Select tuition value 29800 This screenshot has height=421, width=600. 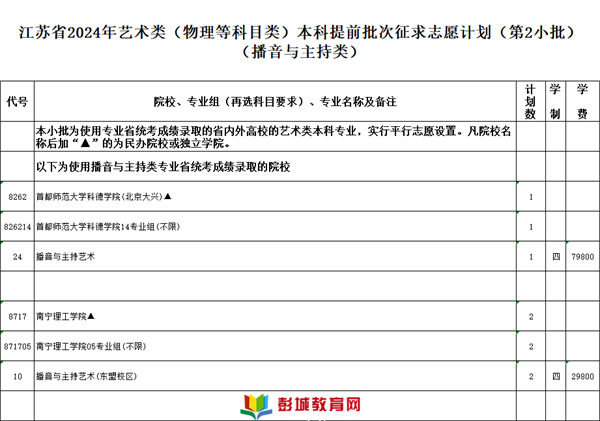tap(582, 377)
